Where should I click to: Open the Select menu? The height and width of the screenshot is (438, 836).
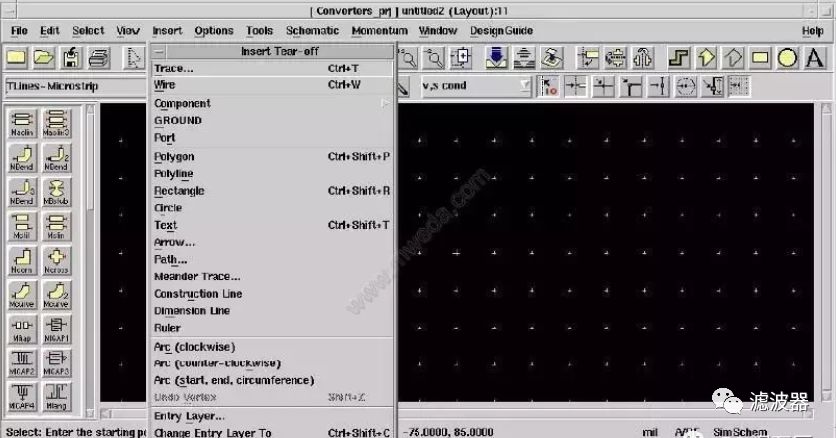(x=89, y=31)
